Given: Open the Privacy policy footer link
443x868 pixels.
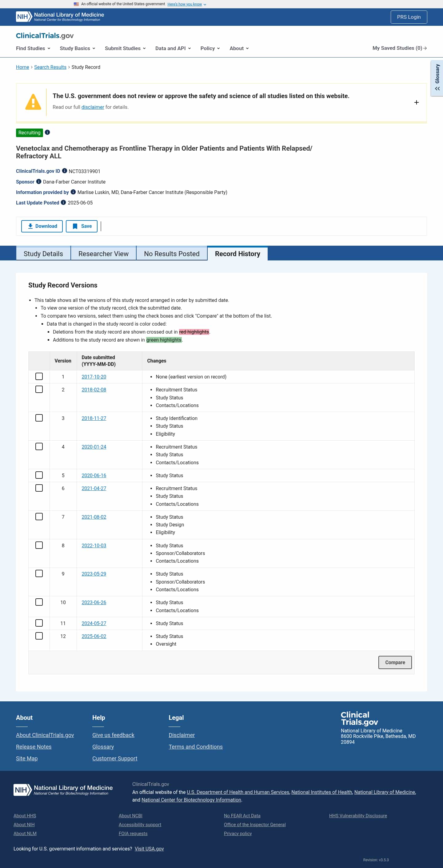Looking at the screenshot, I should (238, 833).
